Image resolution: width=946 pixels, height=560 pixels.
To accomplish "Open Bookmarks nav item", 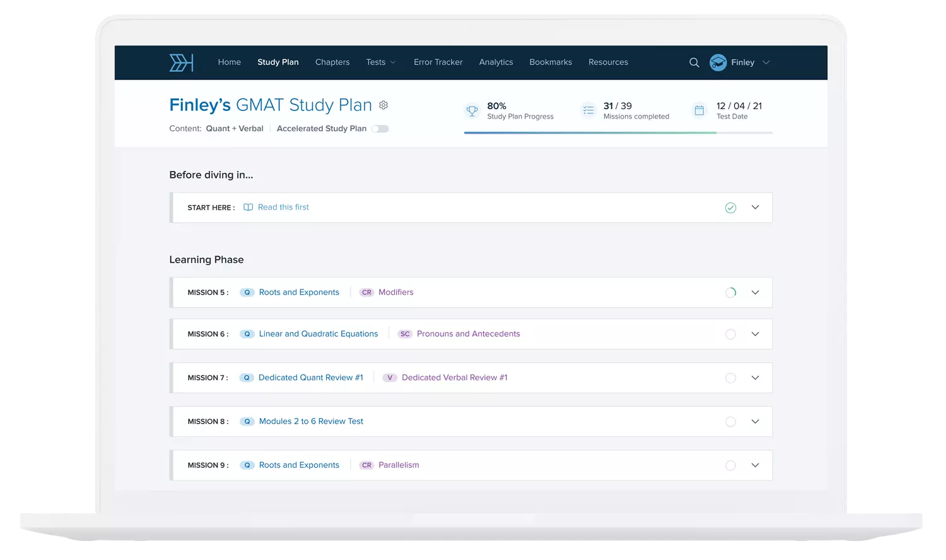I will 551,62.
